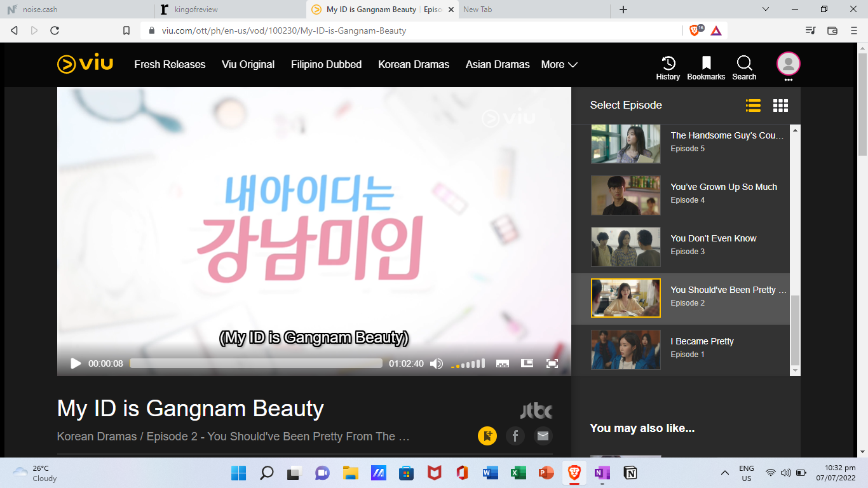Select the Episode 4 thumbnail
The width and height of the screenshot is (868, 488).
[626, 195]
